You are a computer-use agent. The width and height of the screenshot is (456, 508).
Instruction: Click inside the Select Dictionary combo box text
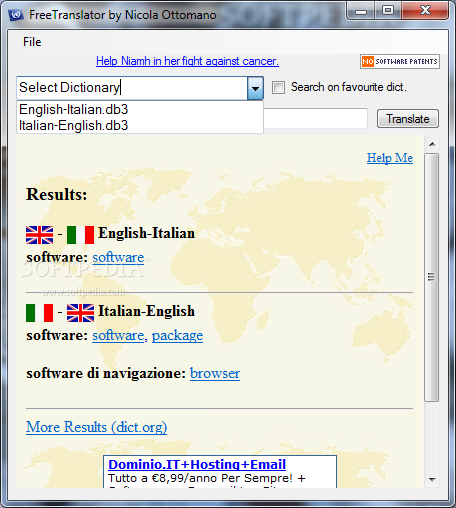coord(132,88)
